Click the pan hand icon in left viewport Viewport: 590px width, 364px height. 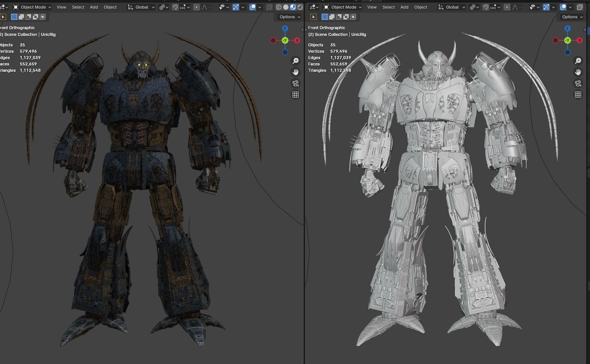tap(296, 72)
